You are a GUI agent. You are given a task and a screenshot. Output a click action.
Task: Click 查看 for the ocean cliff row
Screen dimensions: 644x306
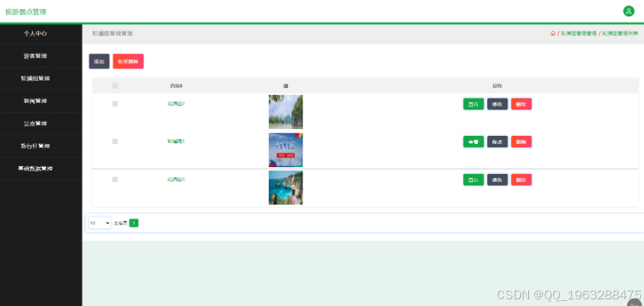(x=474, y=180)
